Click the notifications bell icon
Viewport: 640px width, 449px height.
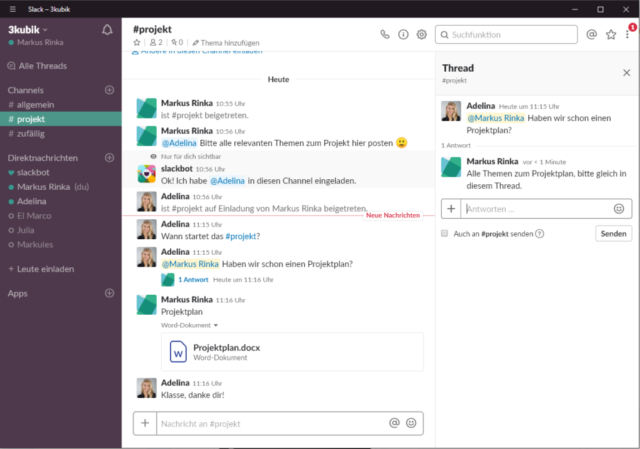click(107, 30)
